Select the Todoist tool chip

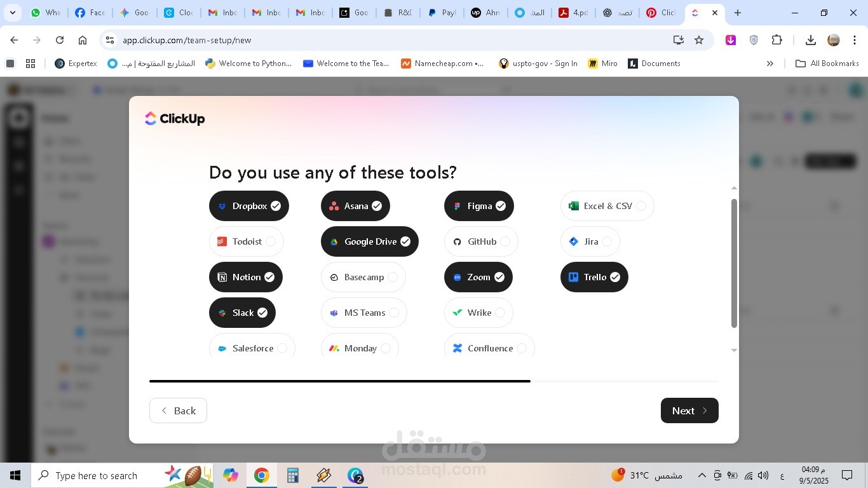[247, 241]
